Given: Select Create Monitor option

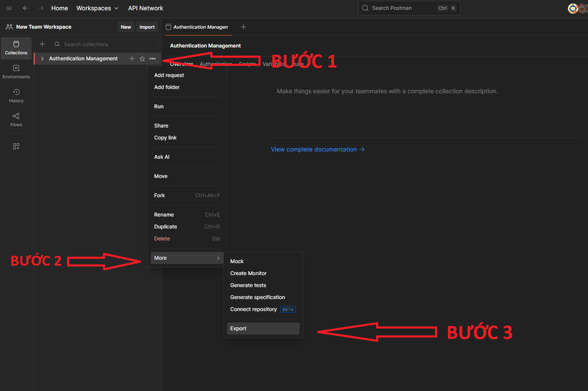Looking at the screenshot, I should 248,273.
